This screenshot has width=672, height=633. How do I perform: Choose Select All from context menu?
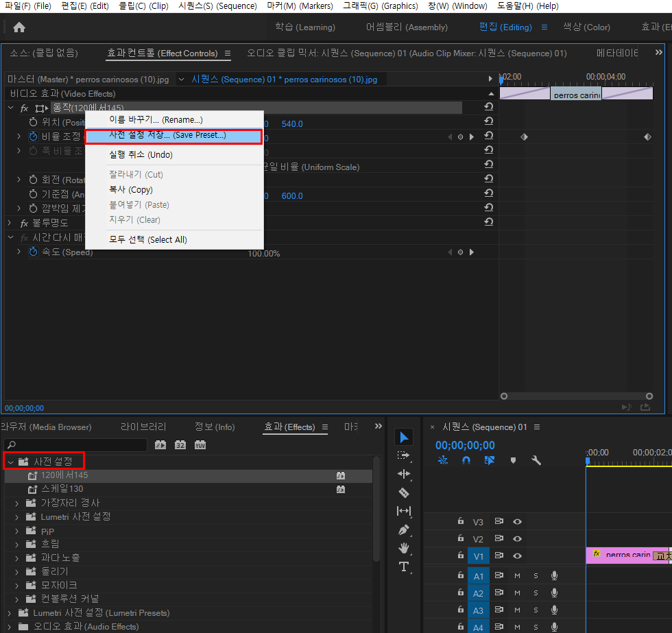pos(173,239)
